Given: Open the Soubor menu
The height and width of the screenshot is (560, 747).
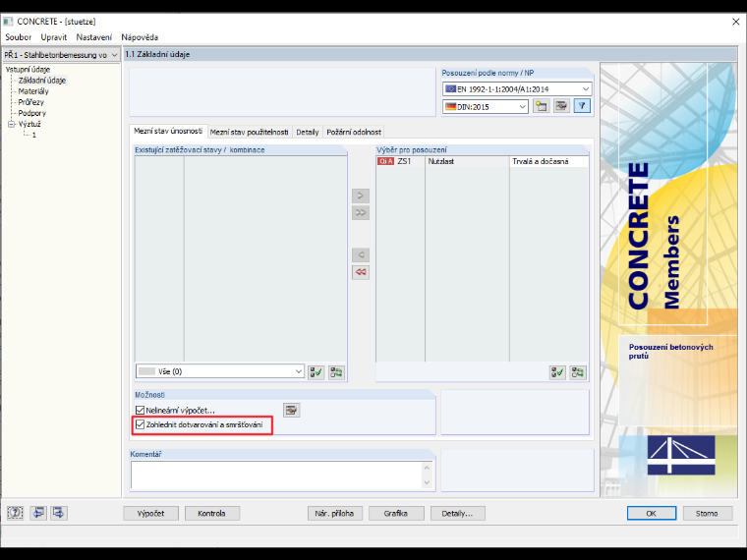Looking at the screenshot, I should point(18,37).
